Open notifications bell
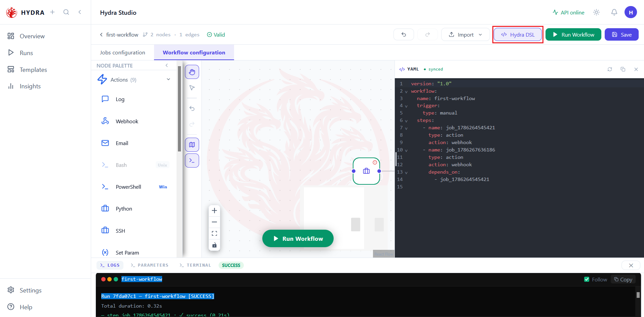Screen dimensions: 644x317 click(x=614, y=12)
